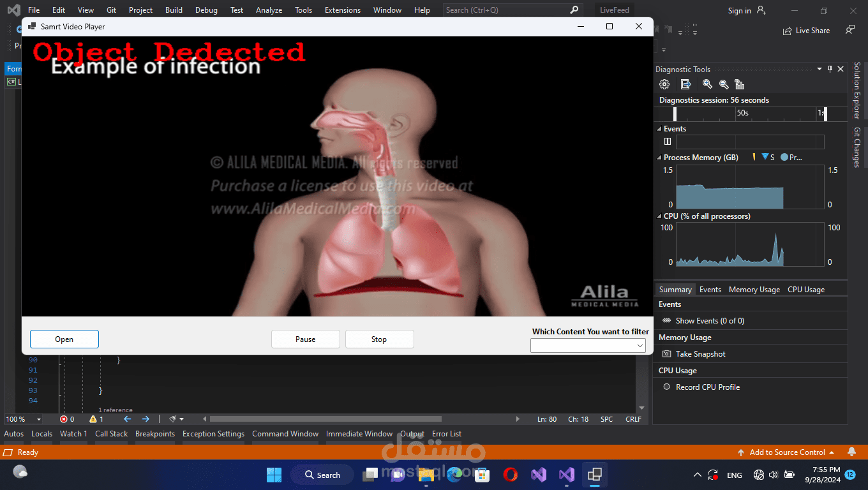This screenshot has height=490, width=868.
Task: Click the right handle of diagnostics timeline
Action: pos(825,114)
